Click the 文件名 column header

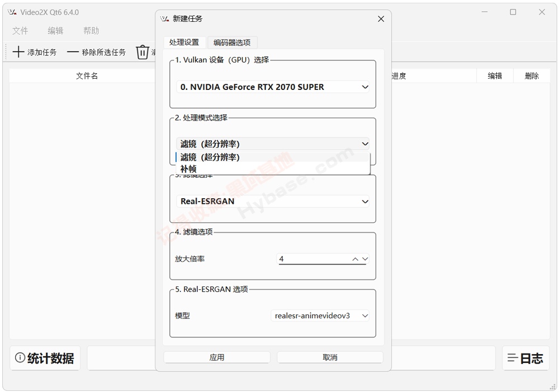87,75
